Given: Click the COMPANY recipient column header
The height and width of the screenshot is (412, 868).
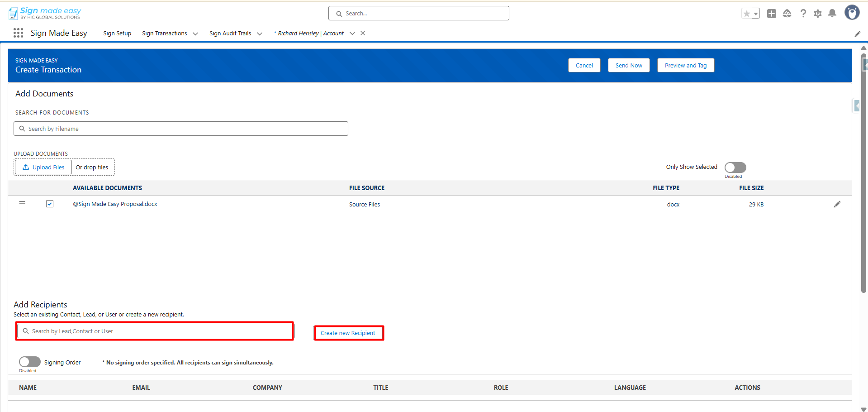Looking at the screenshot, I should pos(267,388).
